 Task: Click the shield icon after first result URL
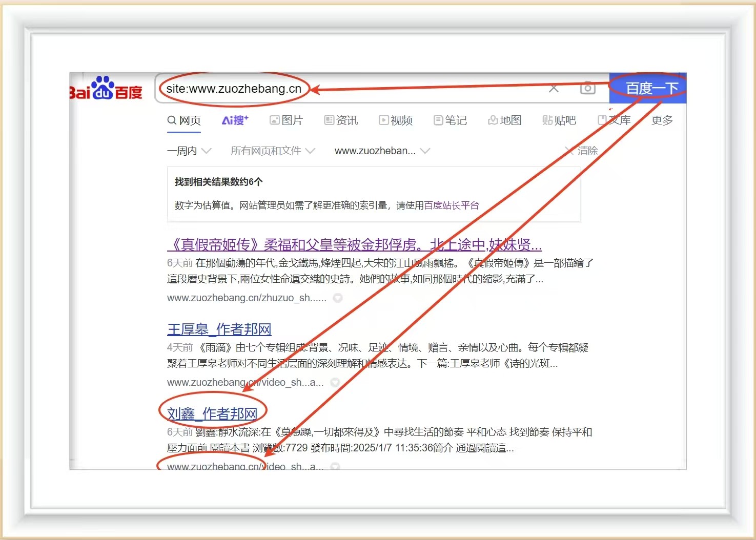[x=338, y=298]
